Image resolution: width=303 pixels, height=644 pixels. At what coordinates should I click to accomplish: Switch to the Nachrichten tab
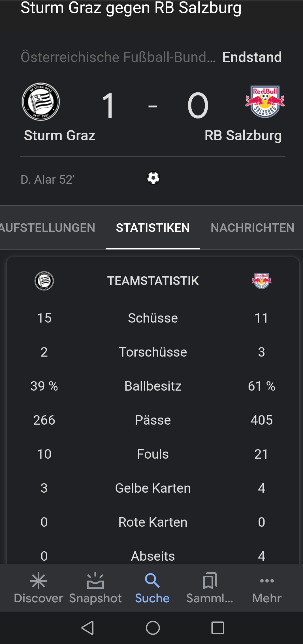click(x=253, y=228)
